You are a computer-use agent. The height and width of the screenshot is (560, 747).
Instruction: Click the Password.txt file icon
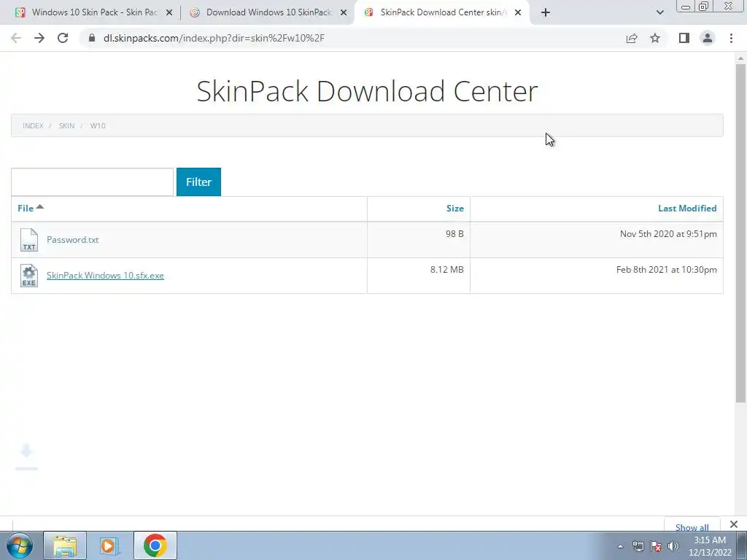[x=29, y=239]
